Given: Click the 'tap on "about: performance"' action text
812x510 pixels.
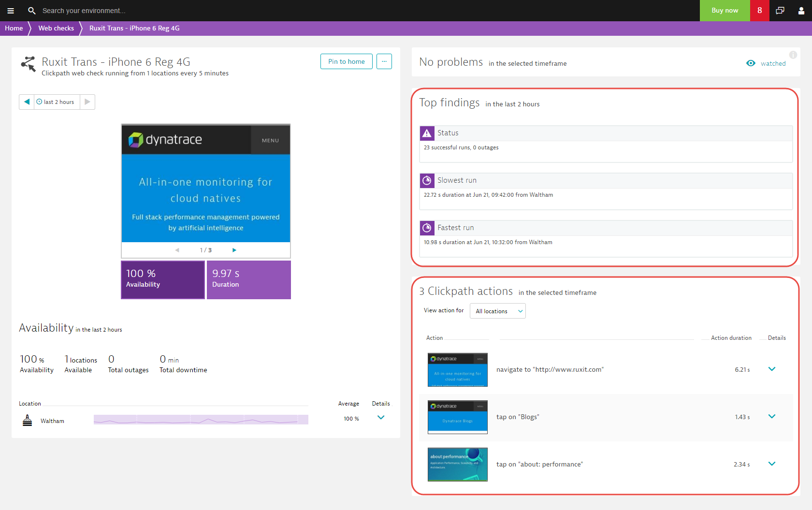Looking at the screenshot, I should tap(539, 464).
